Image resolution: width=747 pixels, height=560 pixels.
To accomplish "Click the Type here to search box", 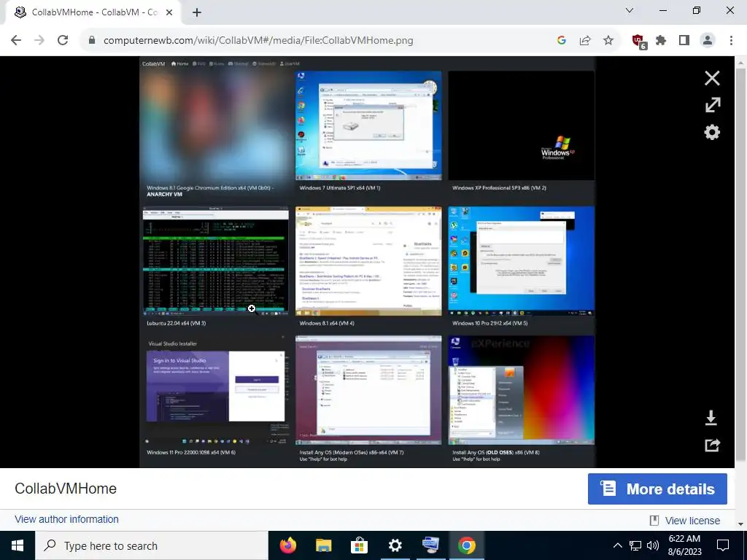I will pyautogui.click(x=152, y=545).
